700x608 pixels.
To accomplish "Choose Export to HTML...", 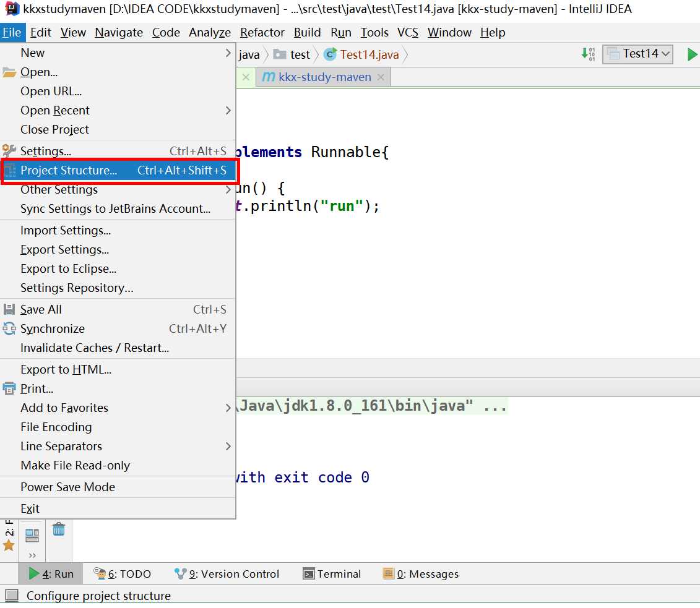I will pos(118,369).
